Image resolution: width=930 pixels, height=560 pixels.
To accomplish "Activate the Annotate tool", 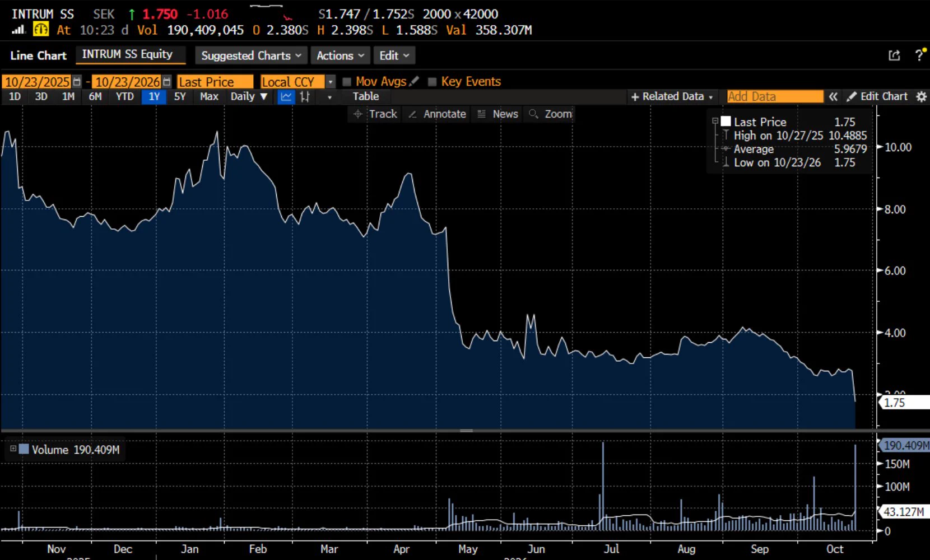I will point(437,114).
